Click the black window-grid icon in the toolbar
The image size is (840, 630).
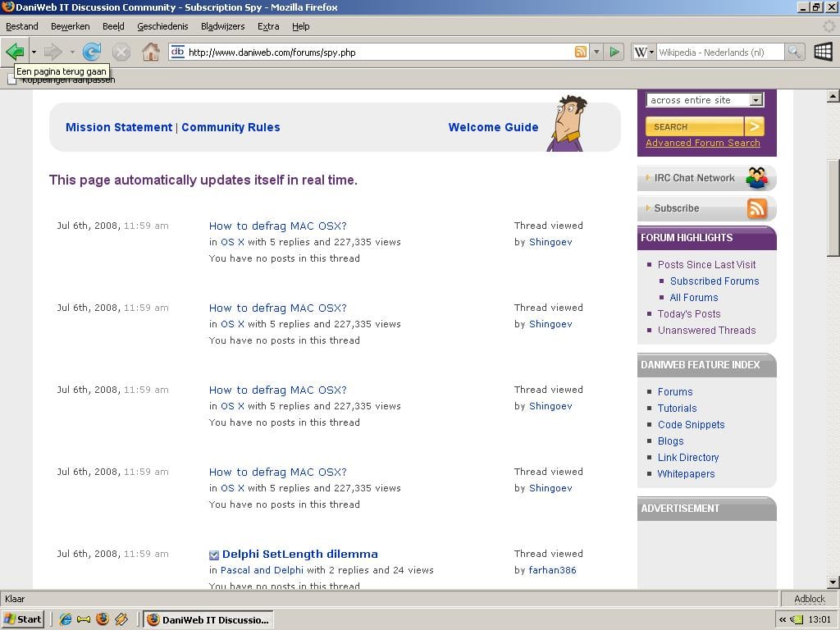pyautogui.click(x=823, y=52)
